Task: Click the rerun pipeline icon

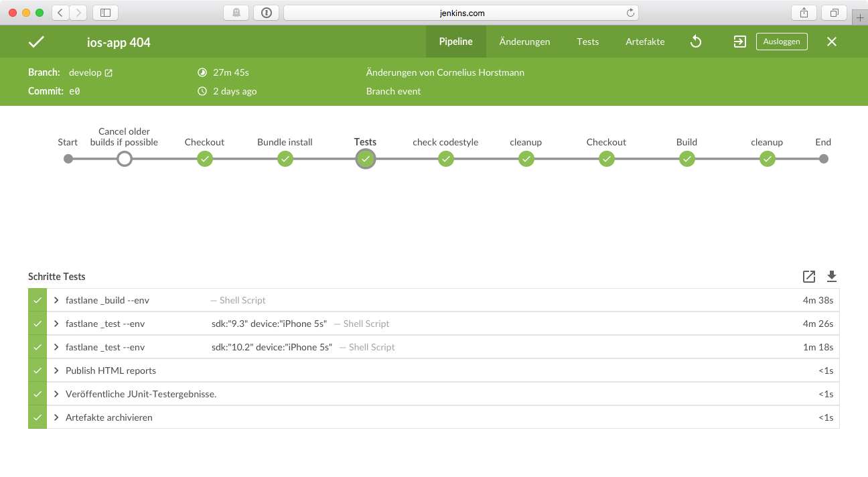Action: pos(696,42)
